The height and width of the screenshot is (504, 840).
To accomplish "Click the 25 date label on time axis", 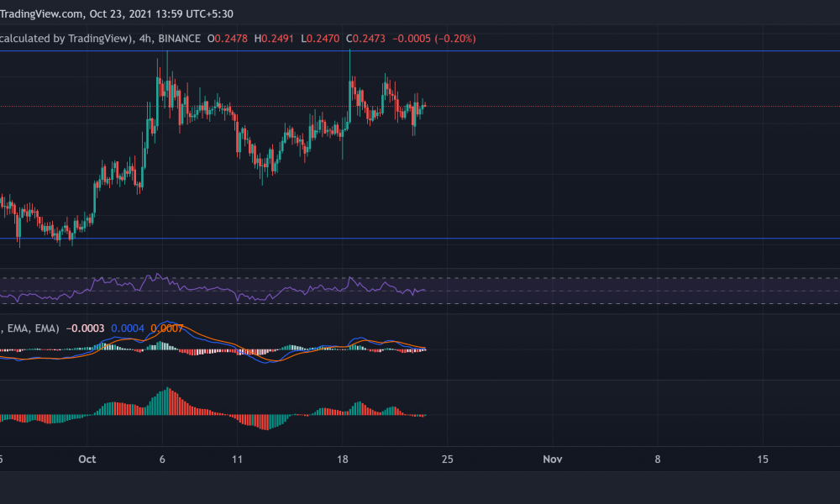I will (x=448, y=459).
